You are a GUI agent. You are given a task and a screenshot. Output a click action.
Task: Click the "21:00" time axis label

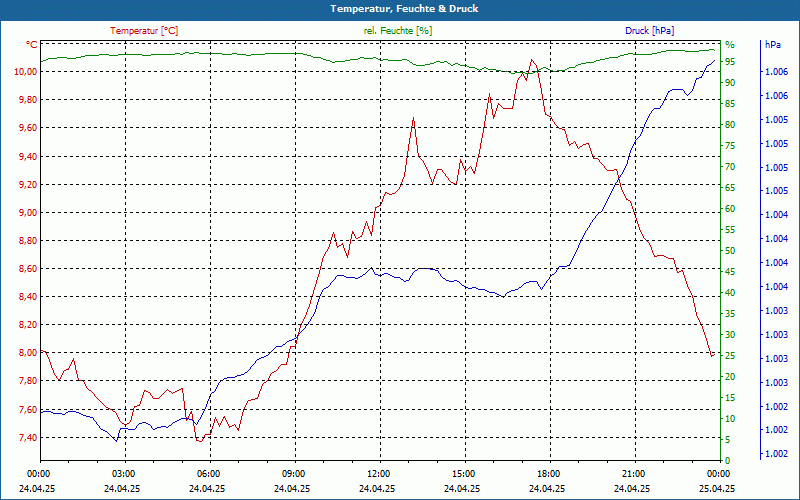[633, 474]
